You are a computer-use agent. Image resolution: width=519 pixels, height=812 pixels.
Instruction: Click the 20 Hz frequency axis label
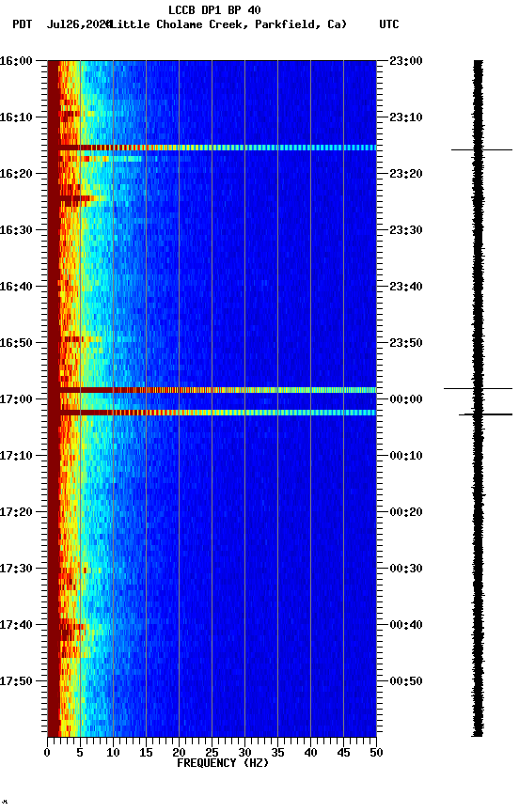point(179,753)
